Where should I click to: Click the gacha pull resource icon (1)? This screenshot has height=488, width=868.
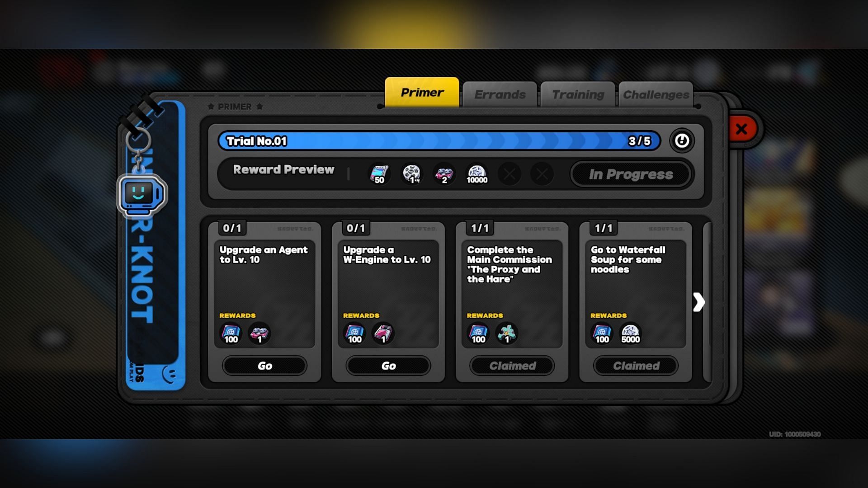click(x=412, y=174)
